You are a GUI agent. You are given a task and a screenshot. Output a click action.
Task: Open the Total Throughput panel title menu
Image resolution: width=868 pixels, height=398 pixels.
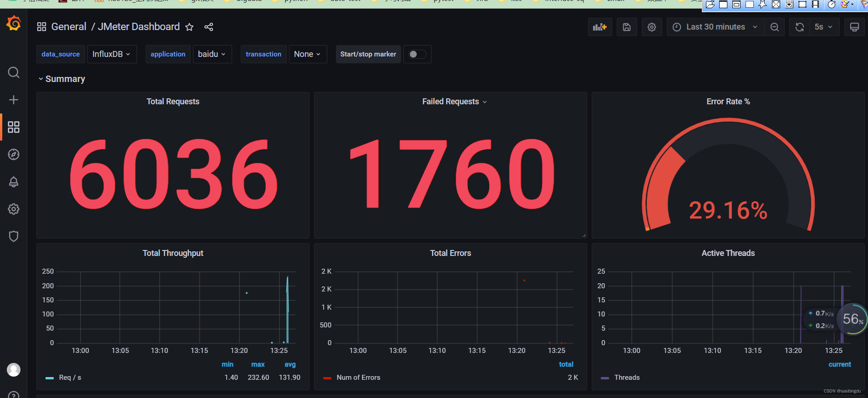click(x=173, y=253)
